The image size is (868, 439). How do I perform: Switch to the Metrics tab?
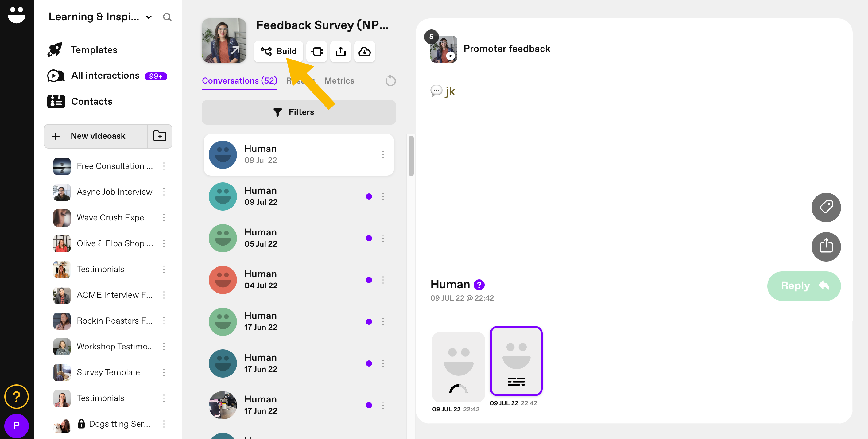[339, 81]
